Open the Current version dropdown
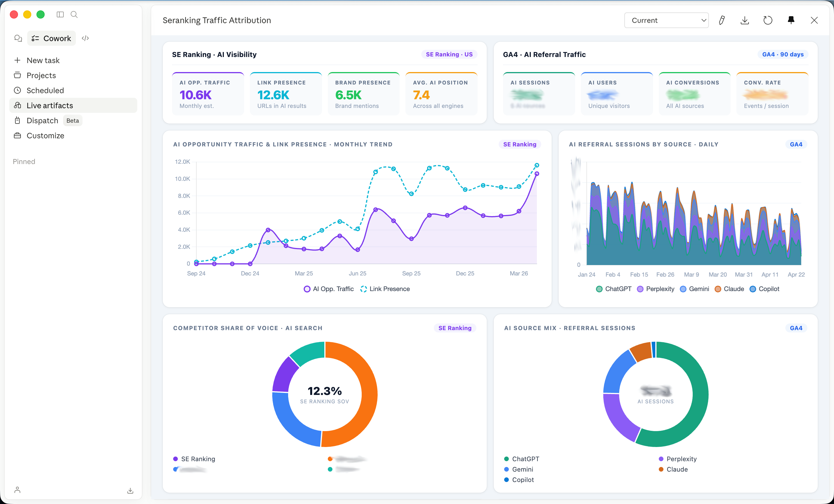The image size is (834, 504). click(666, 20)
